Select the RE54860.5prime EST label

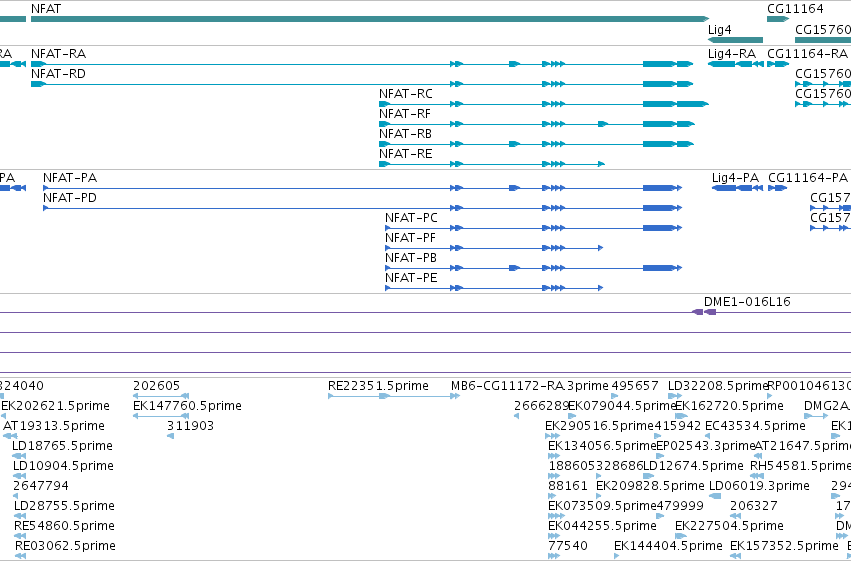tap(65, 526)
